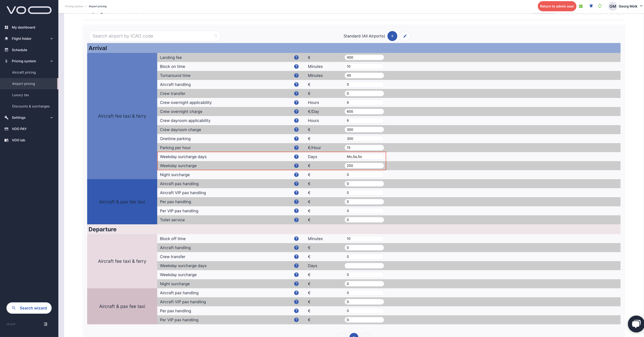Open the green message icon in header
The width and height of the screenshot is (644, 337).
pos(581,6)
